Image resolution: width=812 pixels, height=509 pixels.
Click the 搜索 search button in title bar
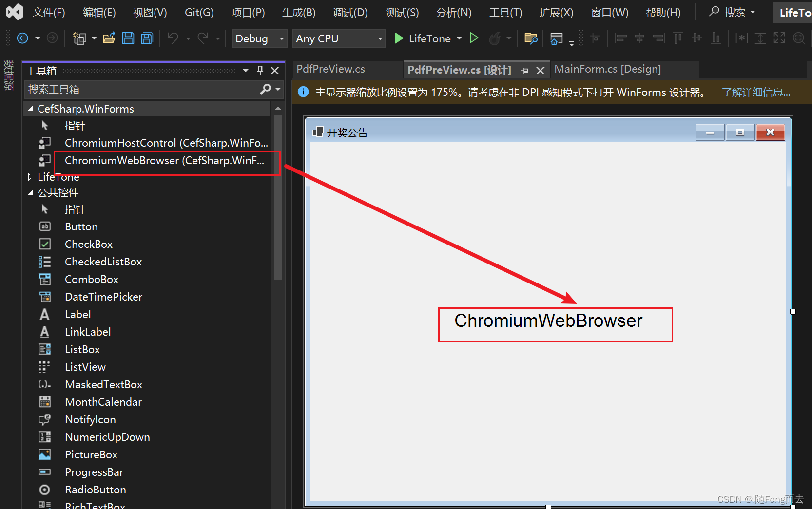coord(732,12)
